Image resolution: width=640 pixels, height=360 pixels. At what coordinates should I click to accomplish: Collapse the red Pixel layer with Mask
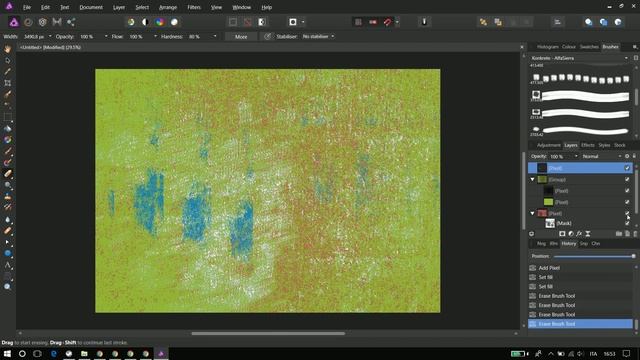point(532,213)
